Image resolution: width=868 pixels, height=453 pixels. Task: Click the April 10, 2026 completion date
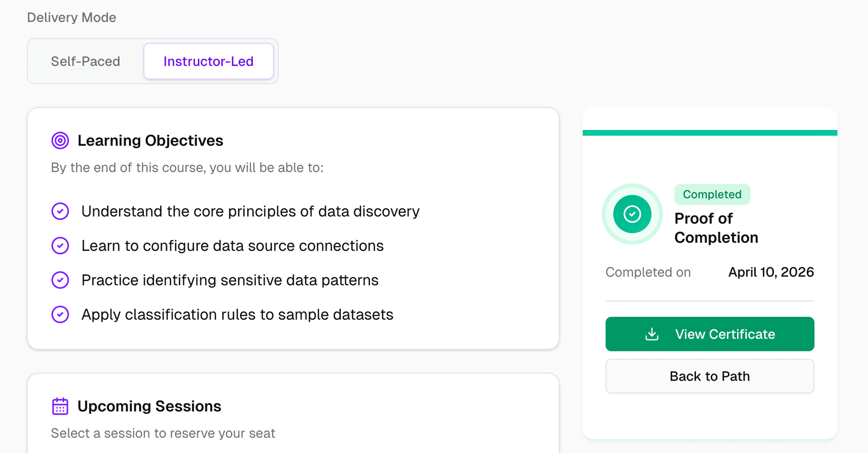(771, 272)
